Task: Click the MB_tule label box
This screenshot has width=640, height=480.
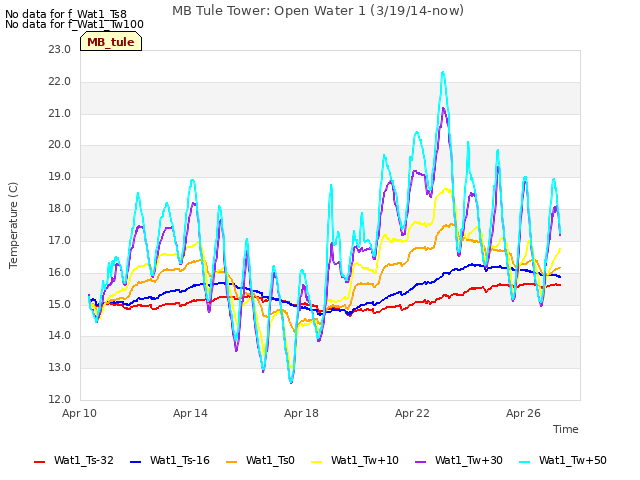Action: point(111,42)
